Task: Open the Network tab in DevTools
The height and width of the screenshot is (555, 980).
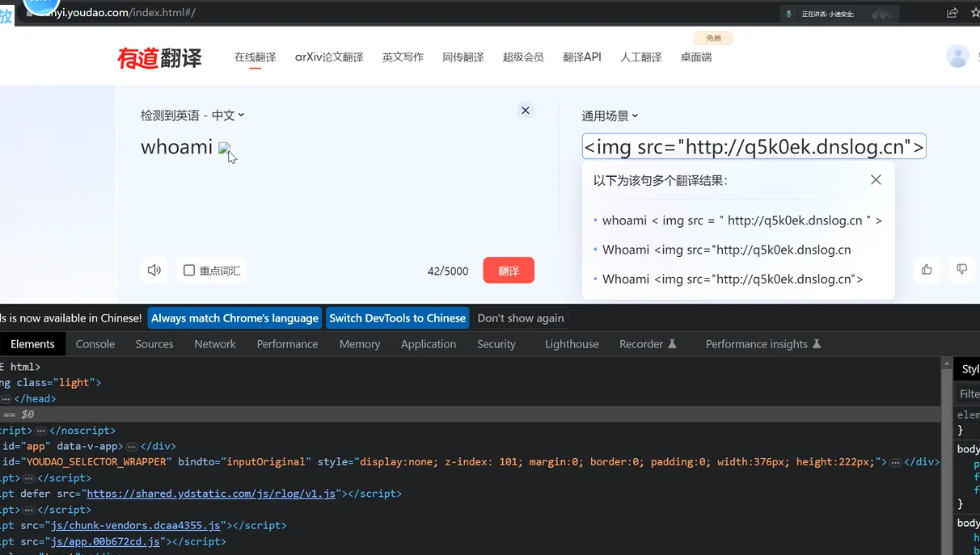Action: coord(215,344)
